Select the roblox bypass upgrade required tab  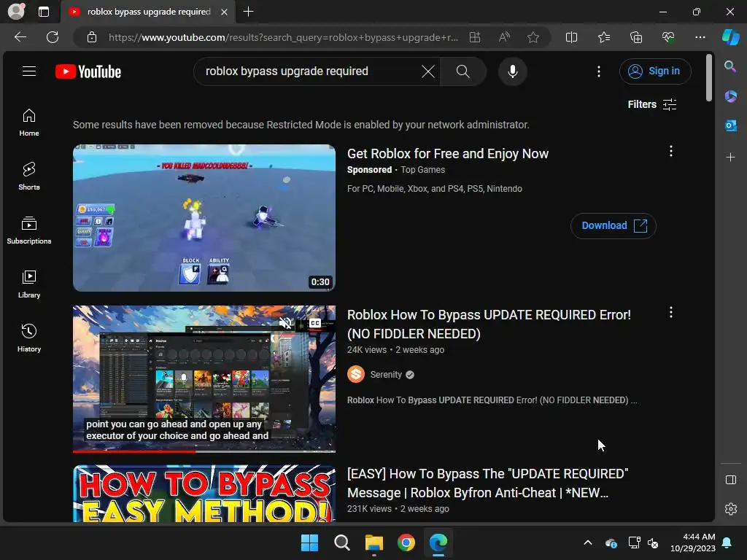coord(147,12)
